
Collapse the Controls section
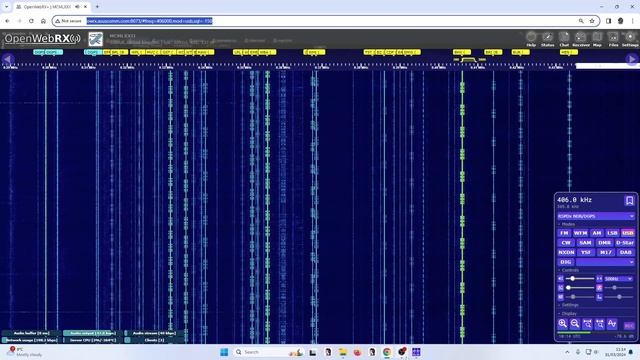568,270
